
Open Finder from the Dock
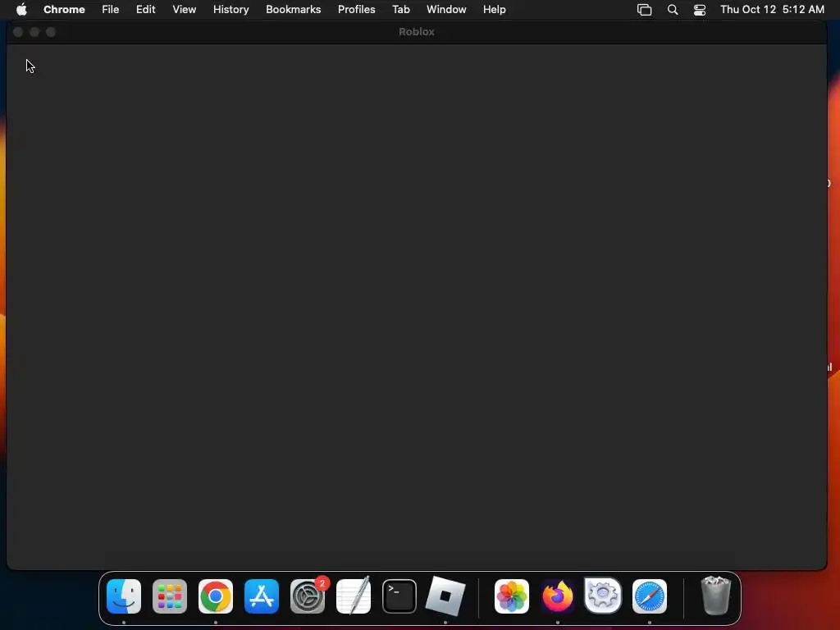[x=124, y=596]
